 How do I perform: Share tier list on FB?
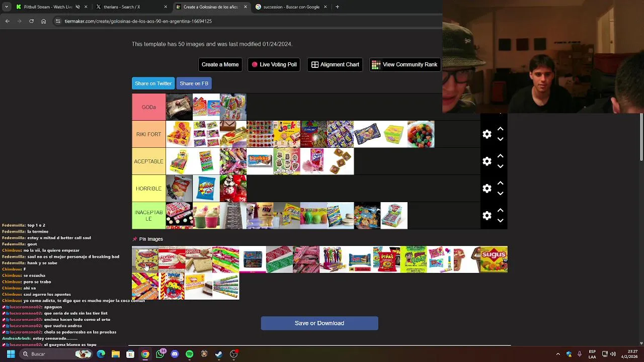(x=194, y=83)
